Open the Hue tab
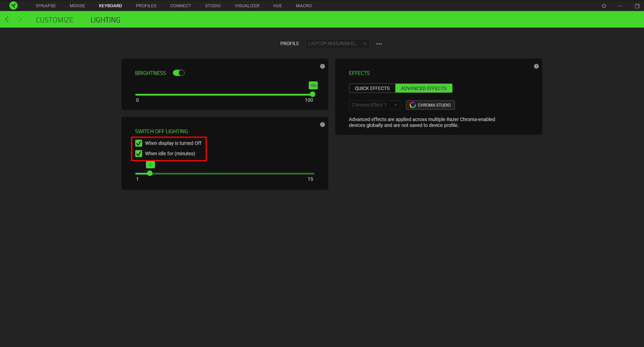The height and width of the screenshot is (347, 644). coord(278,6)
